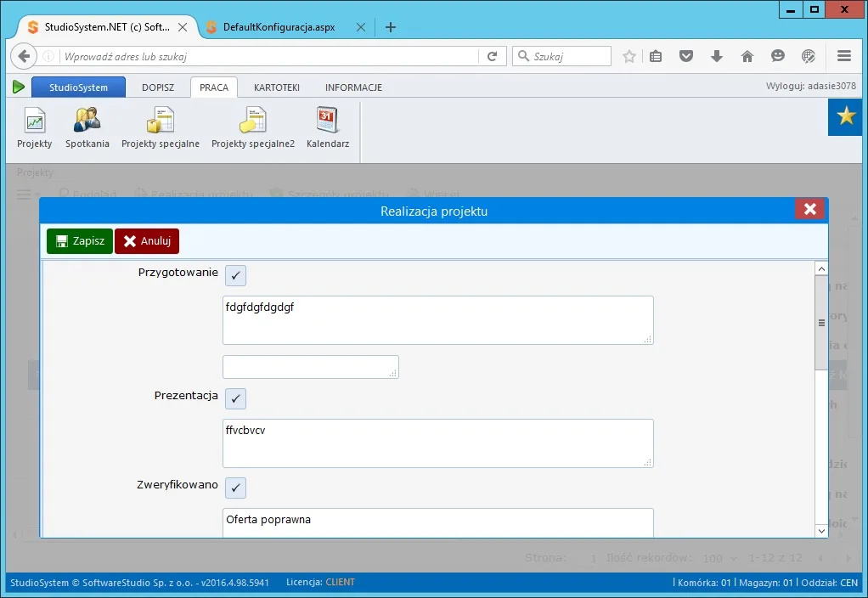Open the KARTOTEKI tab
Image resolution: width=868 pixels, height=598 pixels.
point(277,87)
